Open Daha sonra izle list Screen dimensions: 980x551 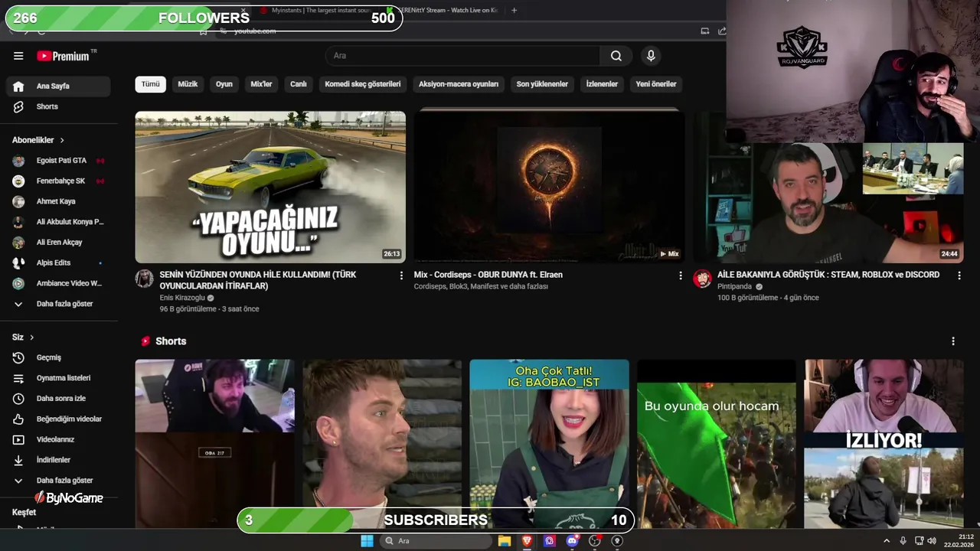pyautogui.click(x=58, y=399)
